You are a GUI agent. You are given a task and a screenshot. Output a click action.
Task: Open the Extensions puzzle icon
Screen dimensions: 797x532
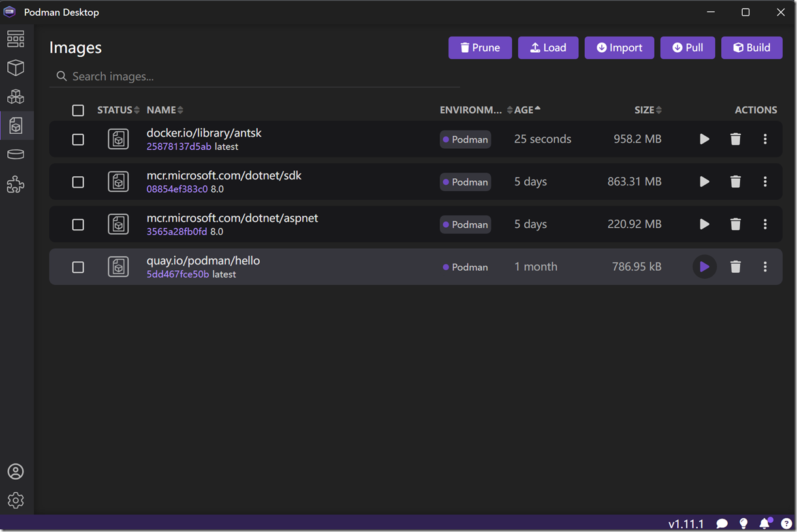point(16,185)
